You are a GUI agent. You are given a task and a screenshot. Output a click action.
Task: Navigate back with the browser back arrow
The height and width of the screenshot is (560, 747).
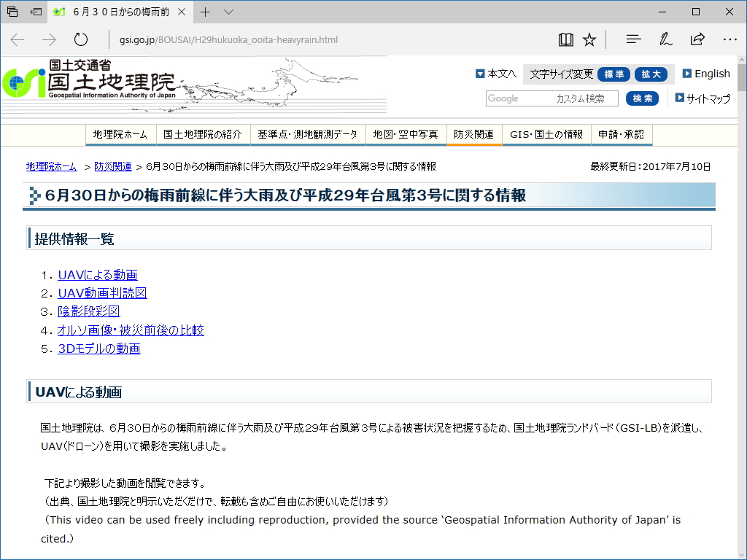16,39
